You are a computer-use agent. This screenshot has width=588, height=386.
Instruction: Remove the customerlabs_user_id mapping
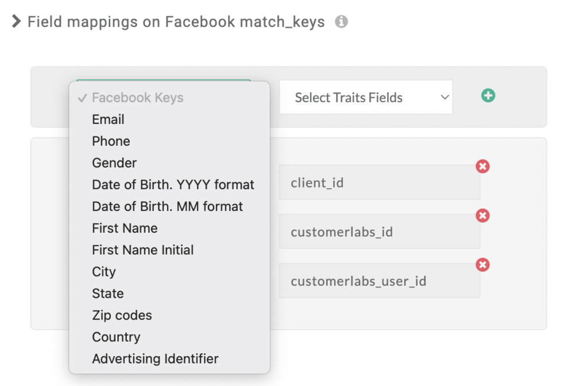(482, 265)
